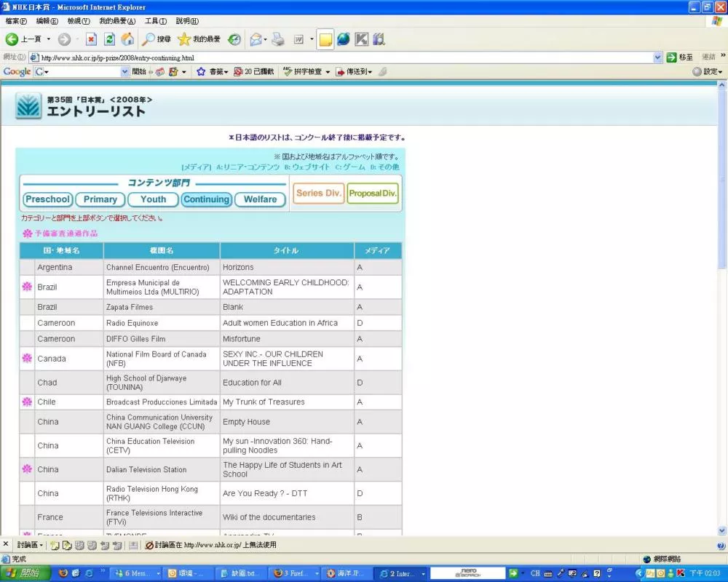Click the Discuss bar help question-mark icon

pos(721,546)
